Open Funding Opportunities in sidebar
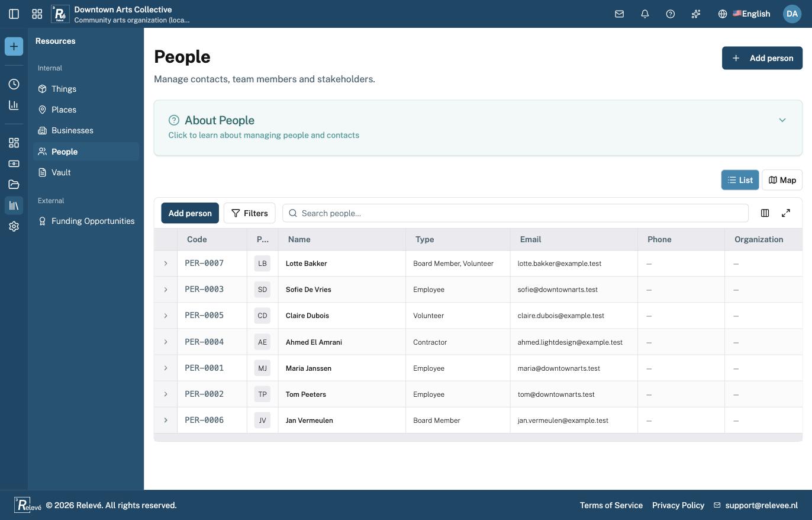The height and width of the screenshot is (520, 812). (86, 221)
